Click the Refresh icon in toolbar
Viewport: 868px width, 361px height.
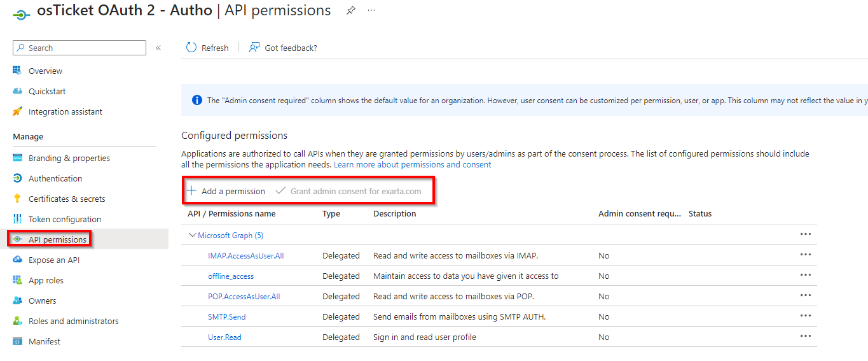(191, 48)
